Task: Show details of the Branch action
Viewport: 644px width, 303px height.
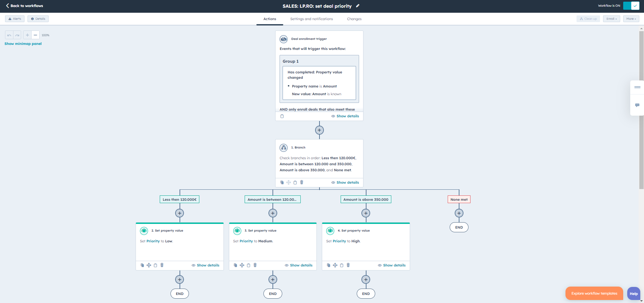Action: pos(345,183)
